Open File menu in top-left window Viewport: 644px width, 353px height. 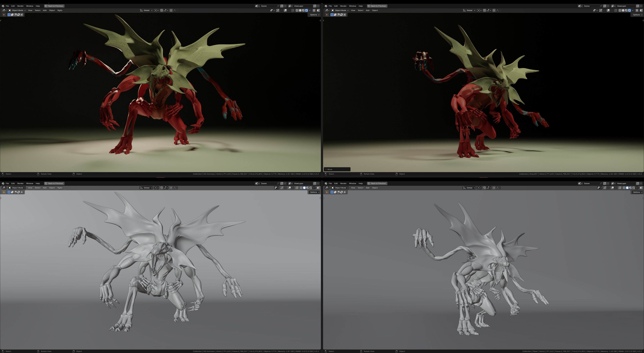(7, 6)
